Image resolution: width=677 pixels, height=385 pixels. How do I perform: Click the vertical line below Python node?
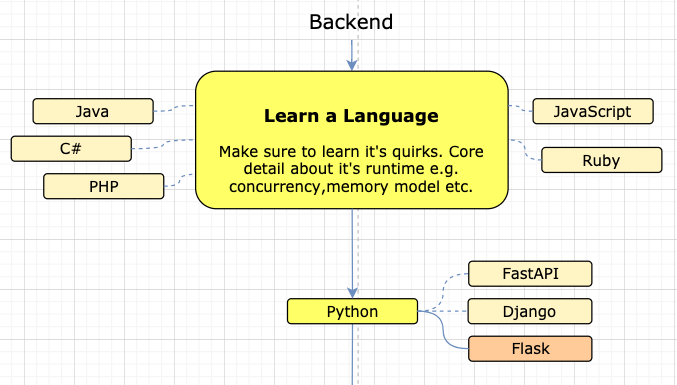point(353,354)
